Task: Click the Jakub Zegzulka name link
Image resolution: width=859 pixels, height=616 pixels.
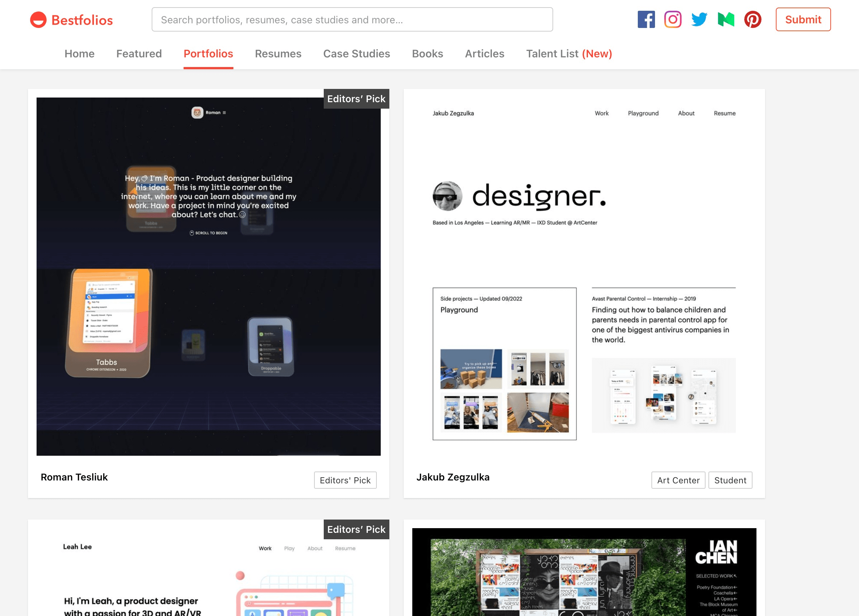Action: click(453, 477)
